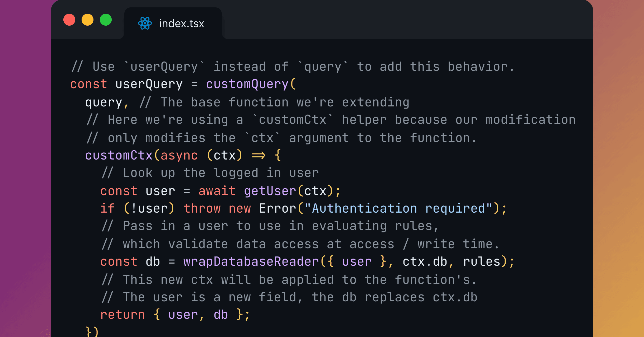Click the await keyword
This screenshot has width=644, height=337.
pos(217,191)
